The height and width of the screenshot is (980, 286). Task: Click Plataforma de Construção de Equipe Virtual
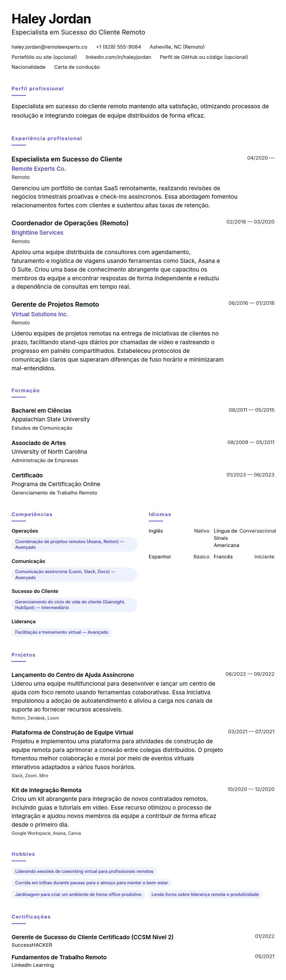point(72,732)
